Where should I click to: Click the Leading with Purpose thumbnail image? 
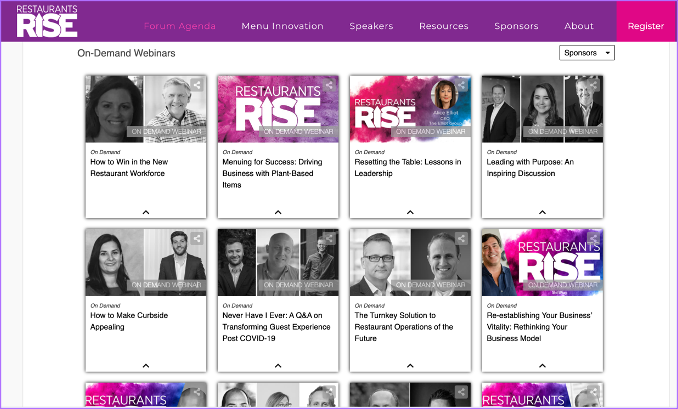[x=542, y=109]
